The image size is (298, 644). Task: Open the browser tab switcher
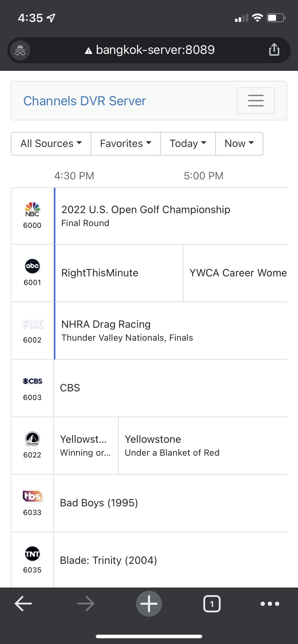(x=212, y=604)
